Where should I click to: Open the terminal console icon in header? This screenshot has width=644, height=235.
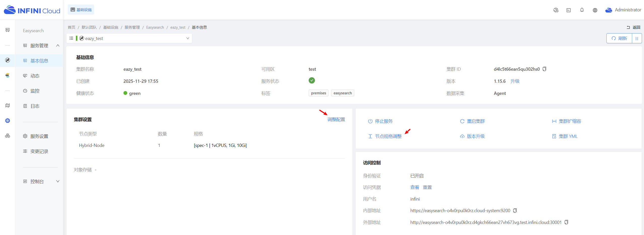click(569, 10)
